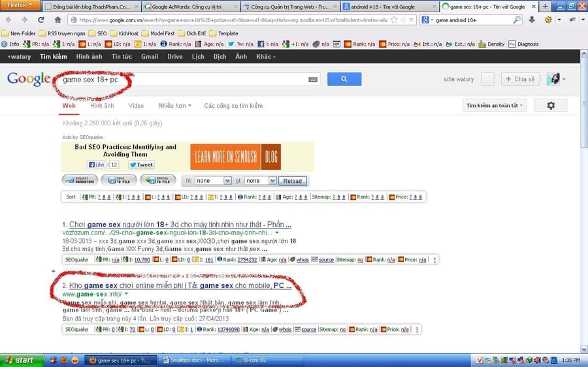
Task: Click the Google logo
Action: point(29,79)
